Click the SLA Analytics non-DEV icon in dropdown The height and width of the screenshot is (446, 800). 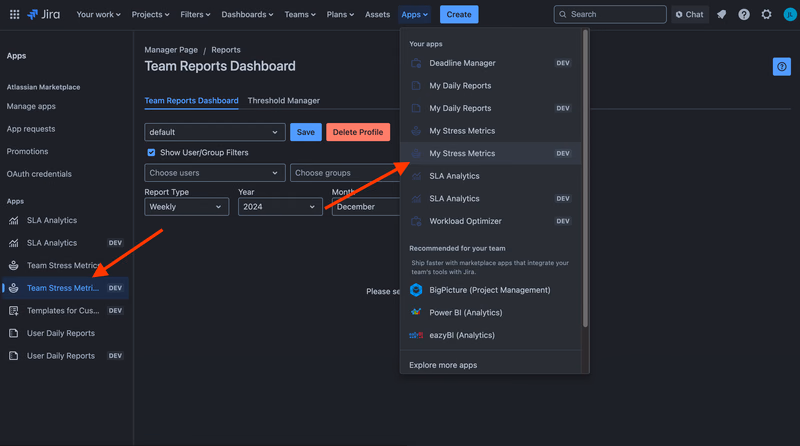[416, 176]
